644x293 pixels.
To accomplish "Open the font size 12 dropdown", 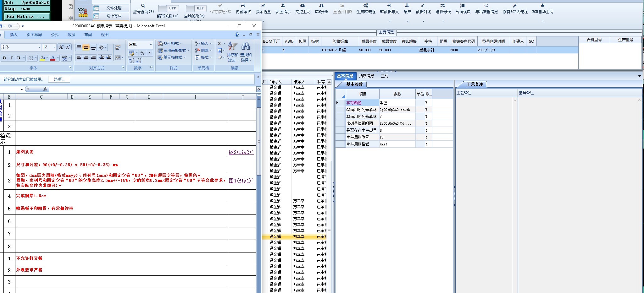I will 54,47.
